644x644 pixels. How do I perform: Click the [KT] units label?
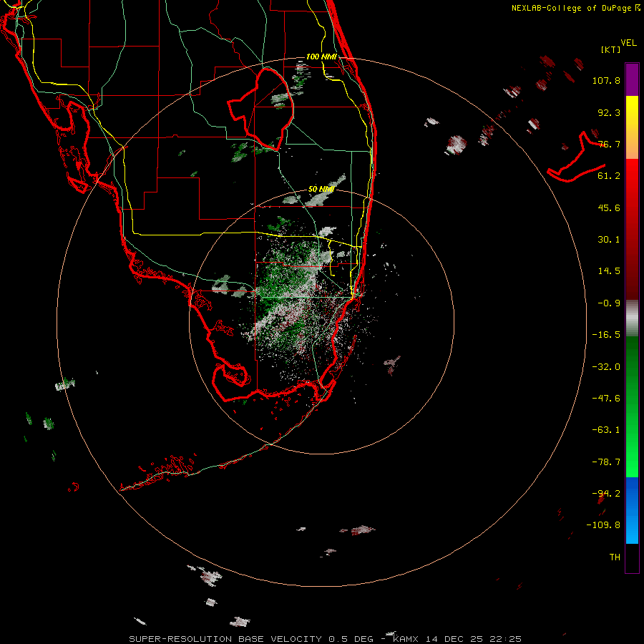[611, 49]
